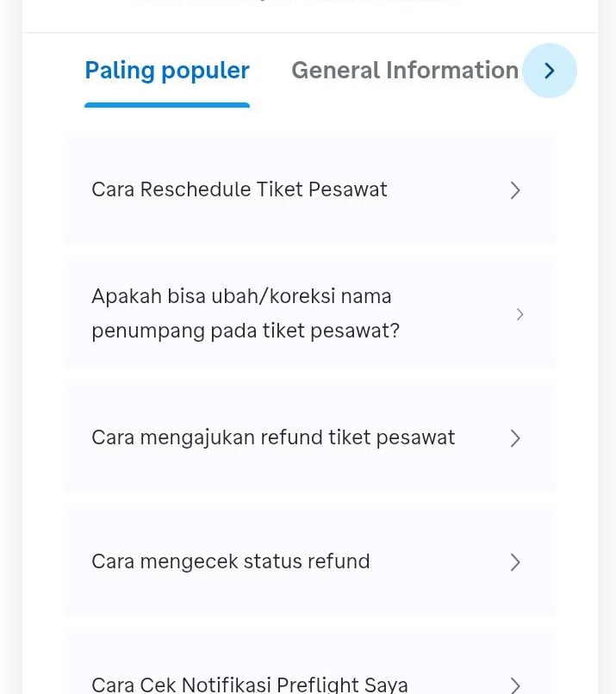Tap chevron beside Cara mengecek status refund
The height and width of the screenshot is (694, 616).
pos(515,562)
